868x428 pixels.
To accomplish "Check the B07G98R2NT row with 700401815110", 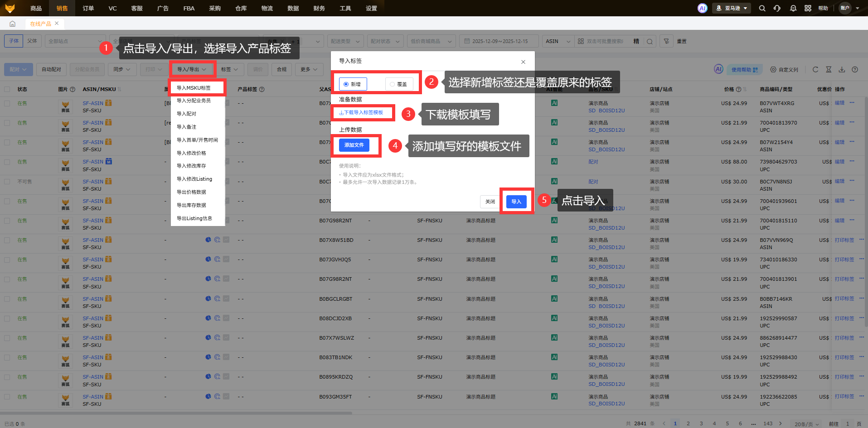I will 7,221.
